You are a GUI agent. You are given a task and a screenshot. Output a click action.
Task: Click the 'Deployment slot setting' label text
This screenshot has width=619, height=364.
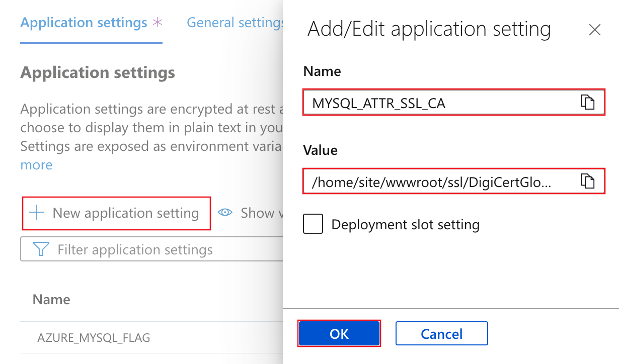[x=405, y=224]
